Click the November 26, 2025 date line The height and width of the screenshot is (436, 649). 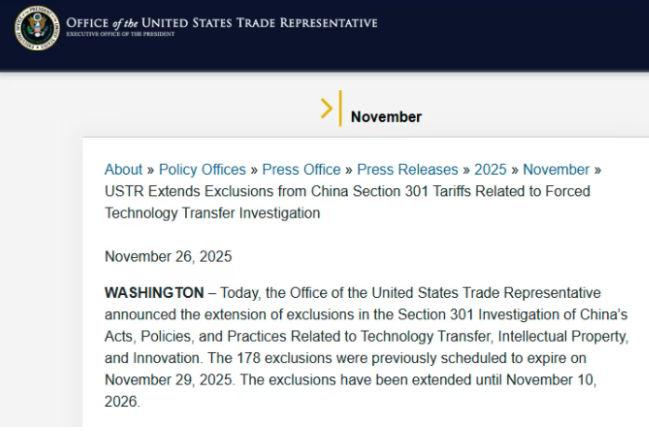pos(168,257)
